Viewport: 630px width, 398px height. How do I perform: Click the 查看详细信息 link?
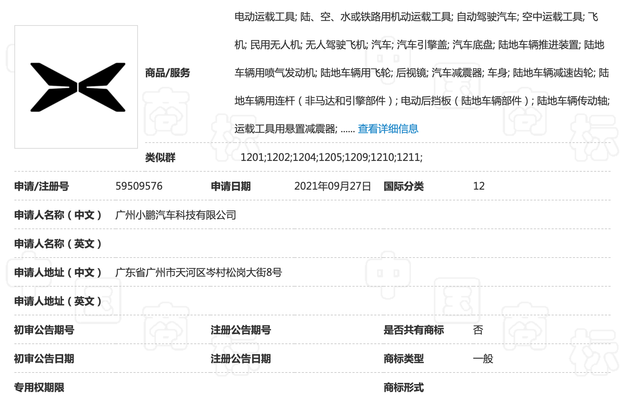(388, 129)
